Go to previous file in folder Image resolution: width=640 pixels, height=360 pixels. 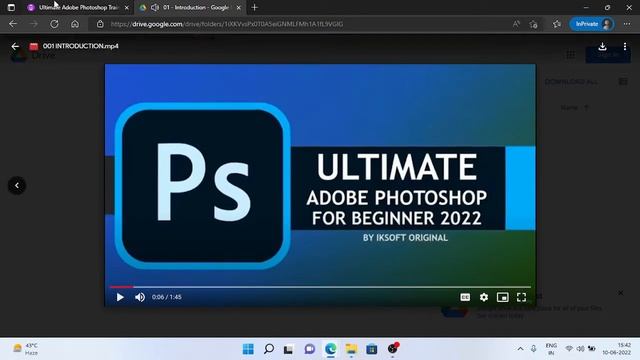[x=17, y=185]
